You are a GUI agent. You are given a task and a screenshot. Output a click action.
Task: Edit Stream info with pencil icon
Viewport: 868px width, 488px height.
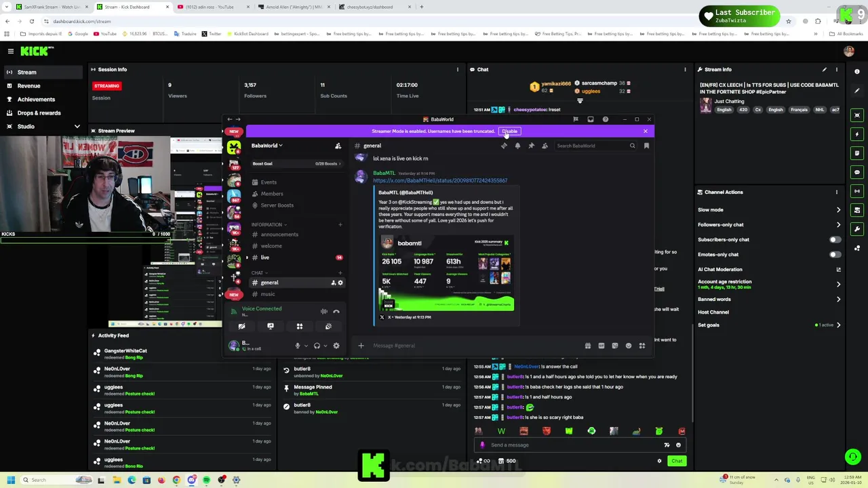[824, 70]
